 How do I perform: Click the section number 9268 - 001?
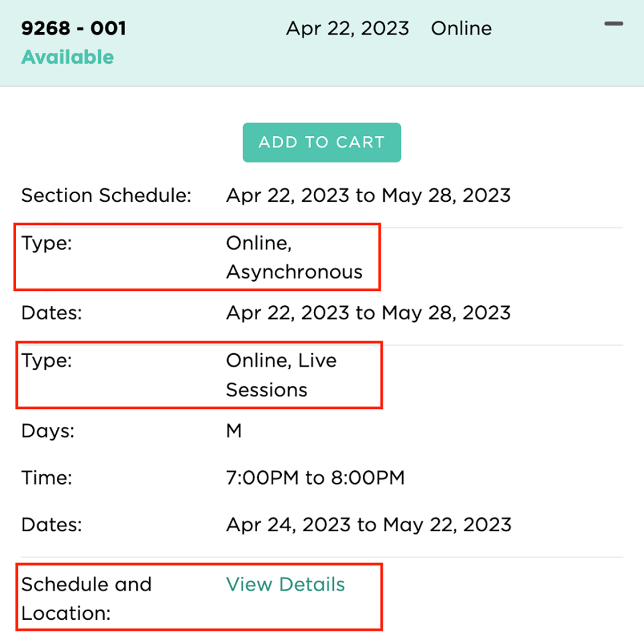[74, 28]
